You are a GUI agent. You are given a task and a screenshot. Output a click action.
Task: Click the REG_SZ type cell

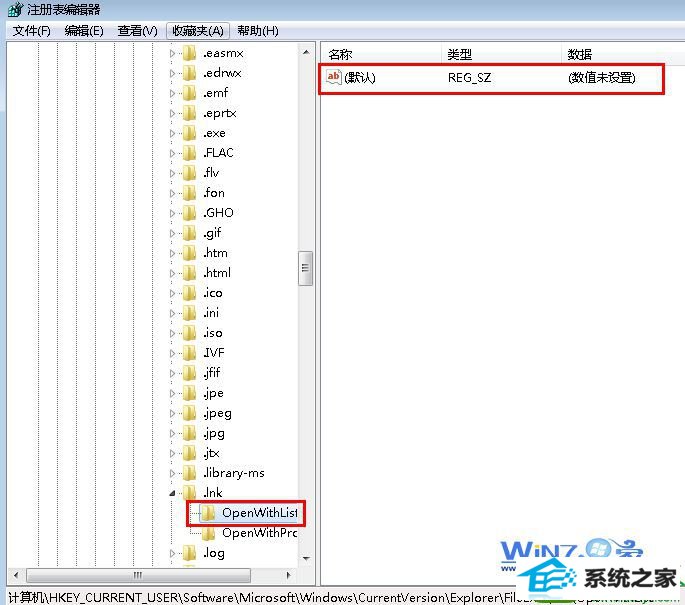click(470, 78)
